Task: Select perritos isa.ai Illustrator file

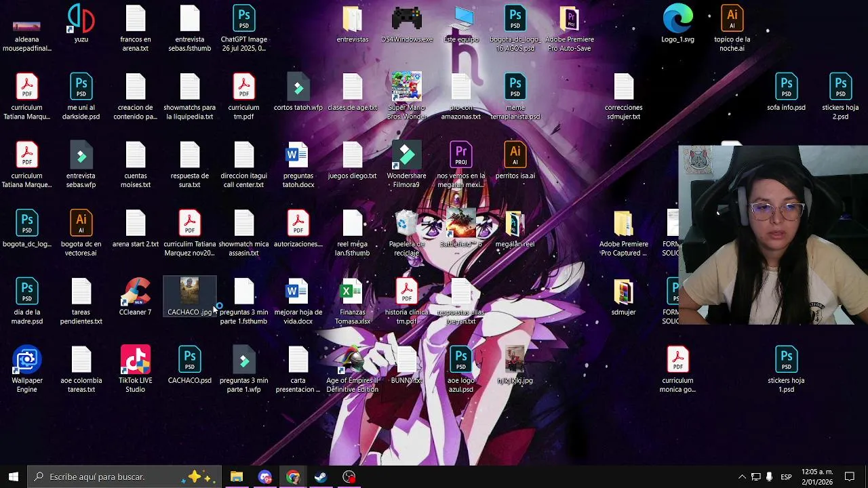Action: click(x=515, y=160)
